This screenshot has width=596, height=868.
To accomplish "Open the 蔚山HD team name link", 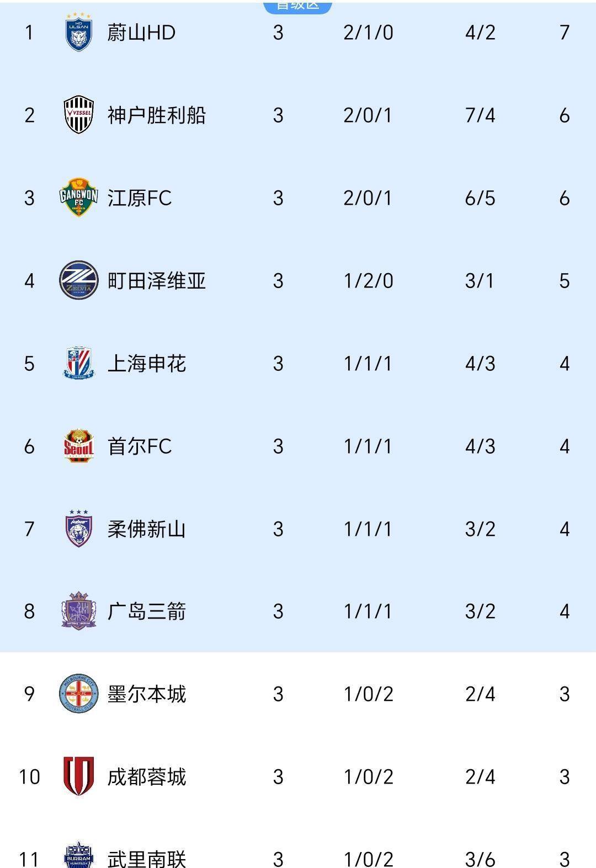I will 141,33.
